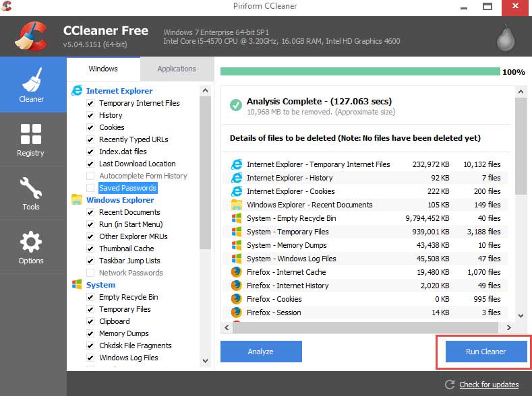The width and height of the screenshot is (532, 396).
Task: Toggle Chkdsk File Fragments checkbox
Action: [x=90, y=345]
